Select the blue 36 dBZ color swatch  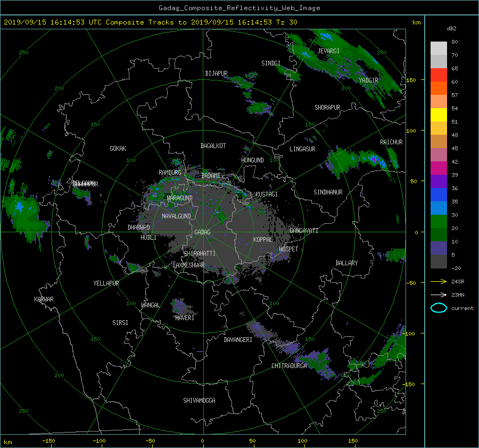pyautogui.click(x=439, y=195)
